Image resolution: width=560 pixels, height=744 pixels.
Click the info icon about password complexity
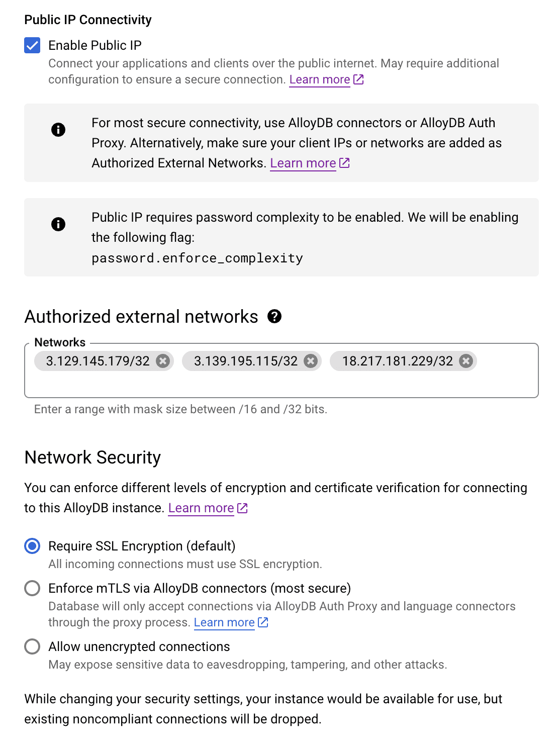[x=58, y=224]
